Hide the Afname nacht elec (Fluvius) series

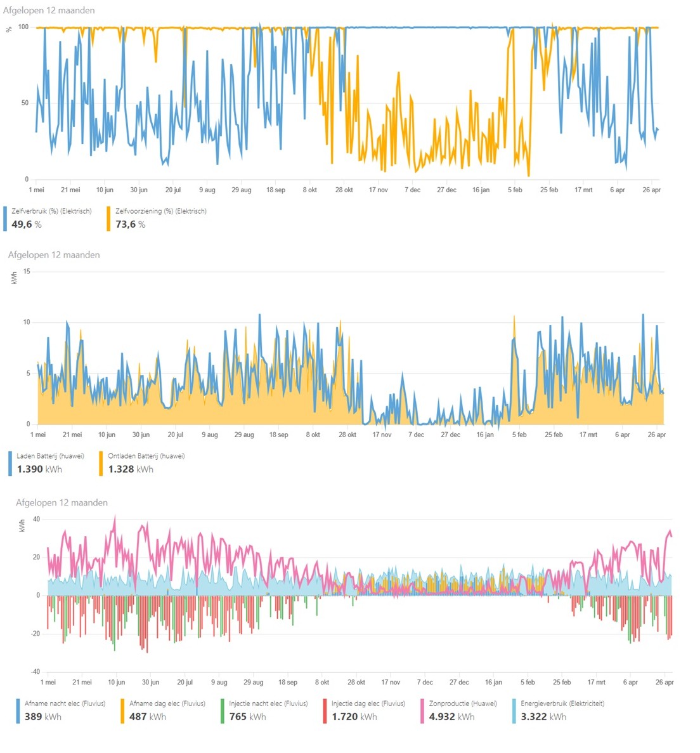[65, 704]
